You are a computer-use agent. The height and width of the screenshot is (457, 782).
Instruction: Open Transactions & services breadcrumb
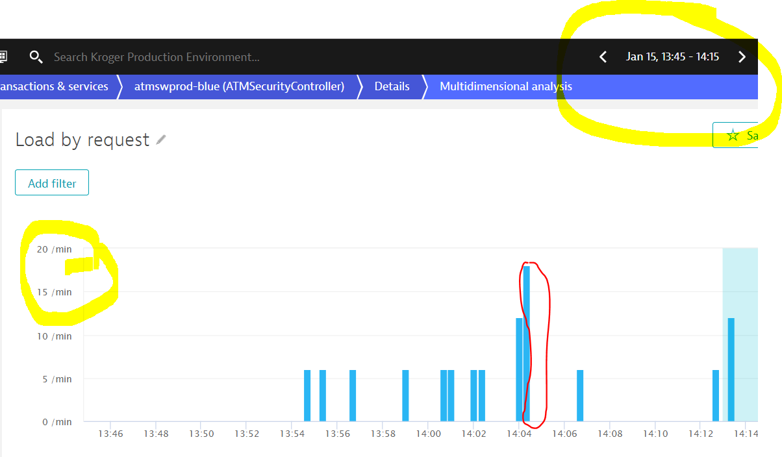[54, 86]
